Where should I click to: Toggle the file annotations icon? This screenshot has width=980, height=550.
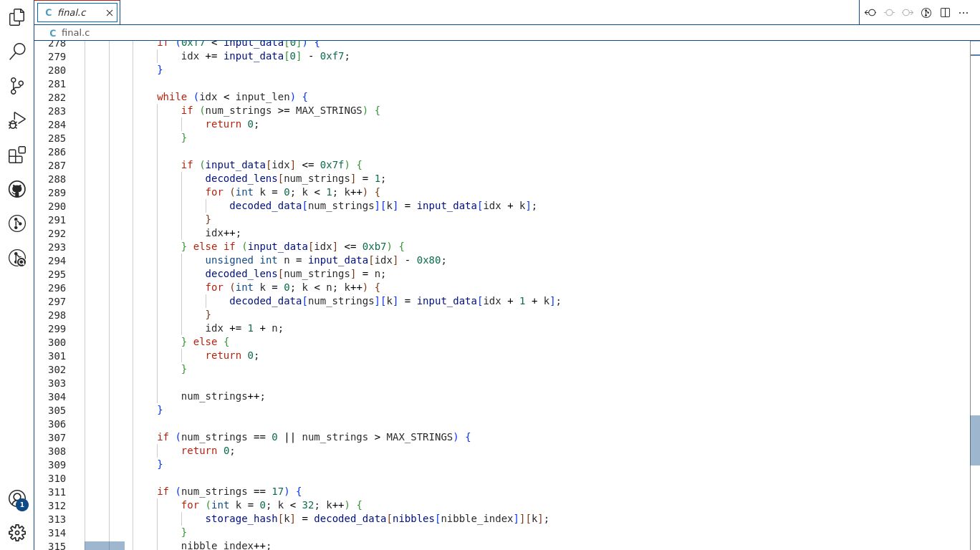926,12
